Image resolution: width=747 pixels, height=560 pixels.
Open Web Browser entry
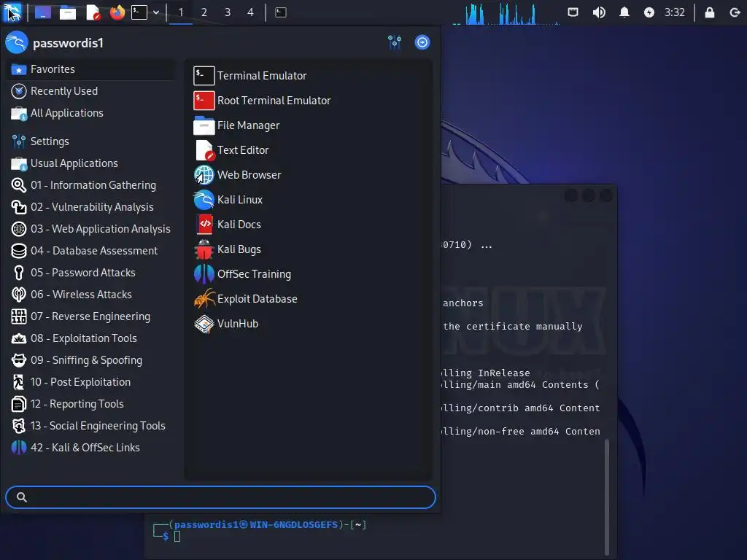309,175
